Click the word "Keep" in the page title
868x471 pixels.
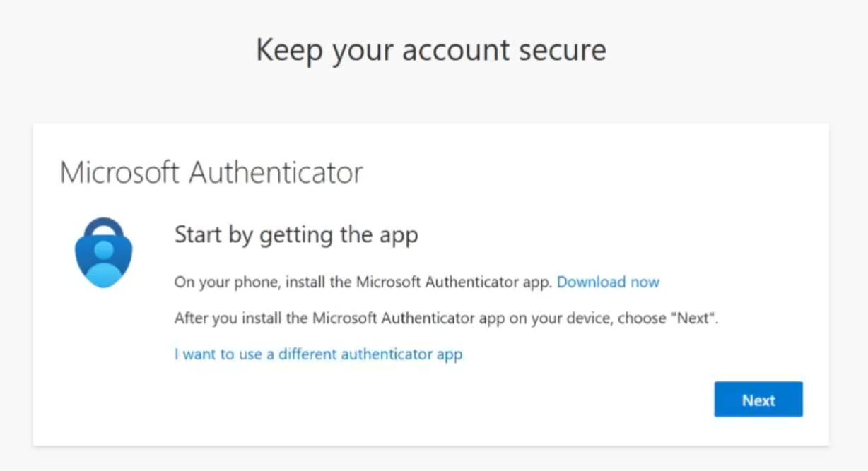coord(288,50)
